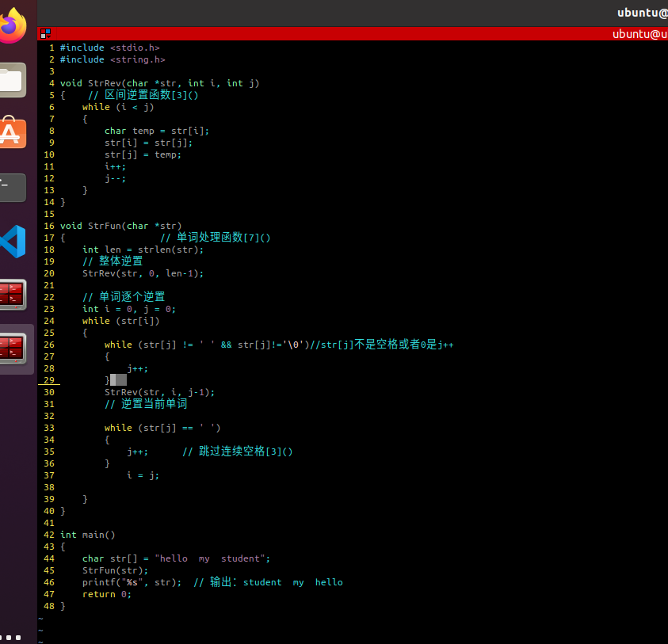Click the "j++;" statement on line 28

click(x=137, y=369)
